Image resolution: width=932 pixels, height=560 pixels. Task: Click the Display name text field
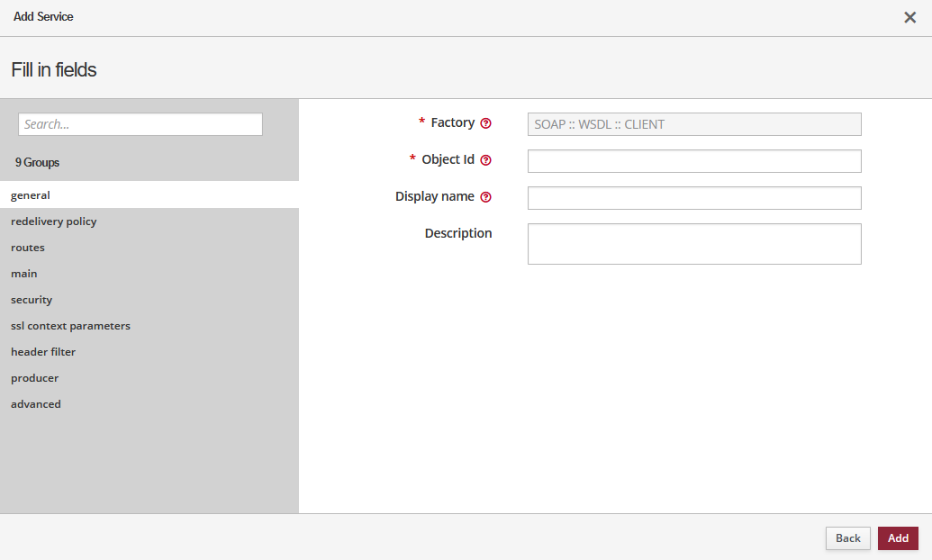pyautogui.click(x=694, y=198)
